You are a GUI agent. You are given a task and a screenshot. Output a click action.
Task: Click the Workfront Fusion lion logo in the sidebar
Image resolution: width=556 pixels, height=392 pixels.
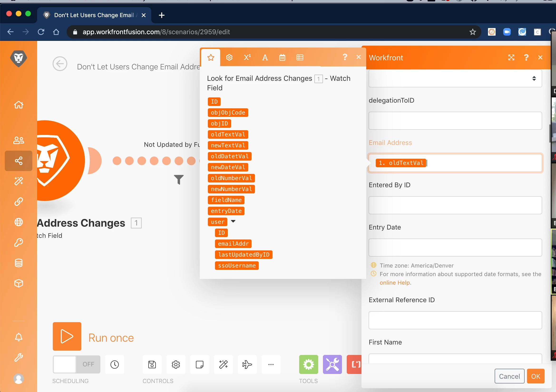tap(19, 58)
